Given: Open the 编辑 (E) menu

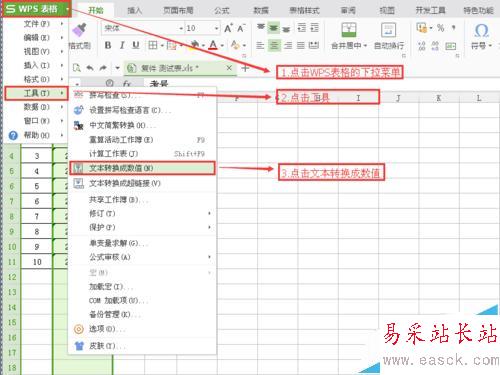Looking at the screenshot, I should point(36,38).
